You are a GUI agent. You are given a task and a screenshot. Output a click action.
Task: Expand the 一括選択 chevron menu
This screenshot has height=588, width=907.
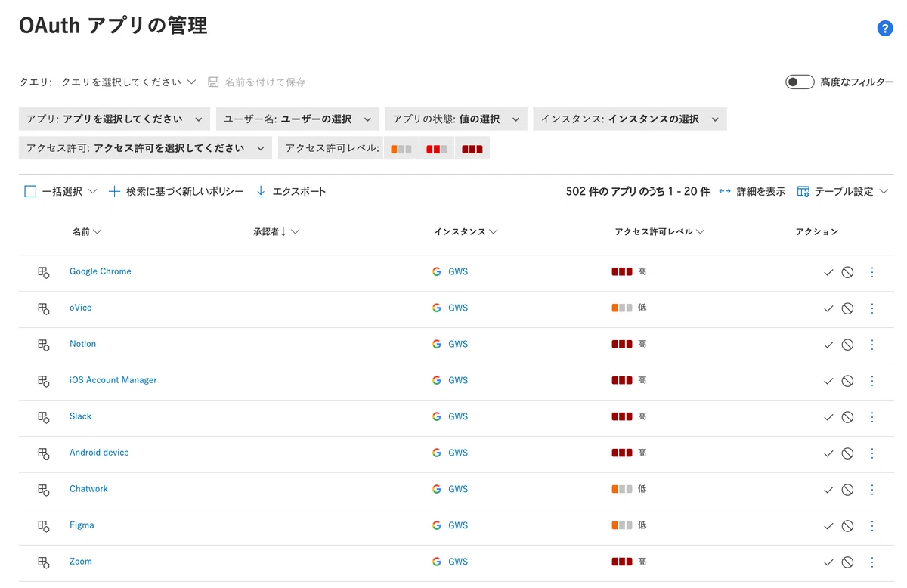pos(93,192)
